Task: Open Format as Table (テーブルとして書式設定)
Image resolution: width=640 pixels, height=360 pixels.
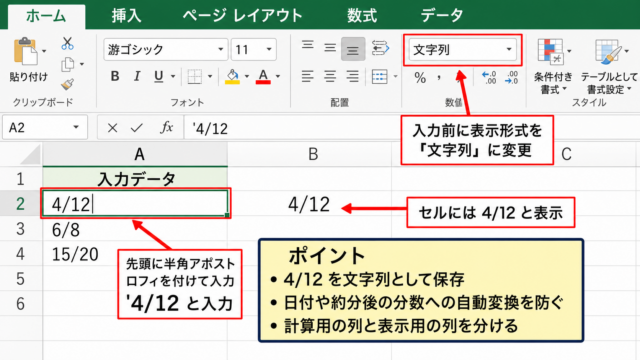Action: pyautogui.click(x=609, y=66)
